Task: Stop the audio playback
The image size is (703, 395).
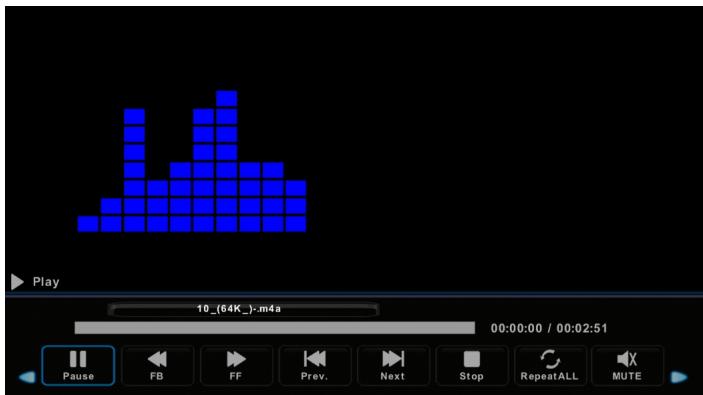Action: [x=471, y=365]
